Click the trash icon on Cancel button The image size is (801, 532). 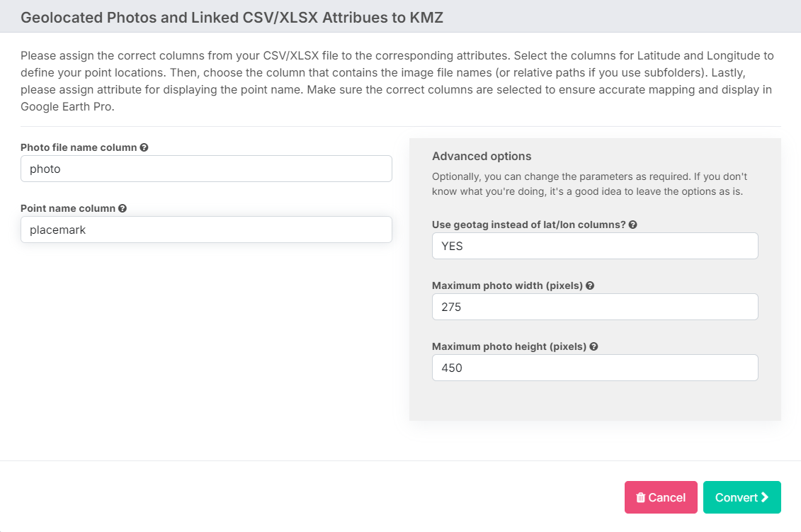(x=641, y=497)
